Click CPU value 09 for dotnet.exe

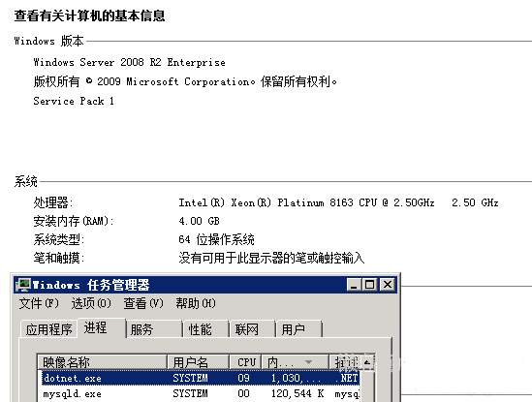pos(243,378)
